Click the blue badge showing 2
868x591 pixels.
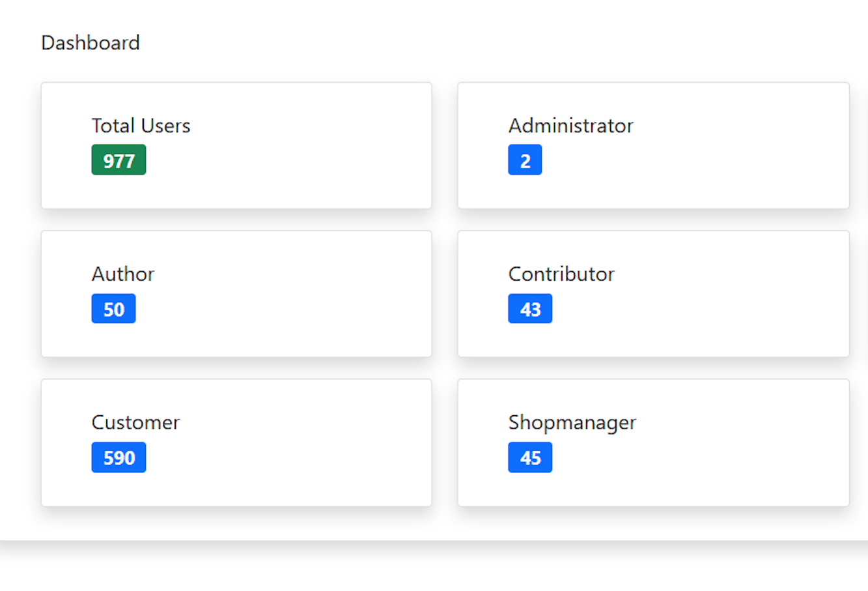coord(525,160)
